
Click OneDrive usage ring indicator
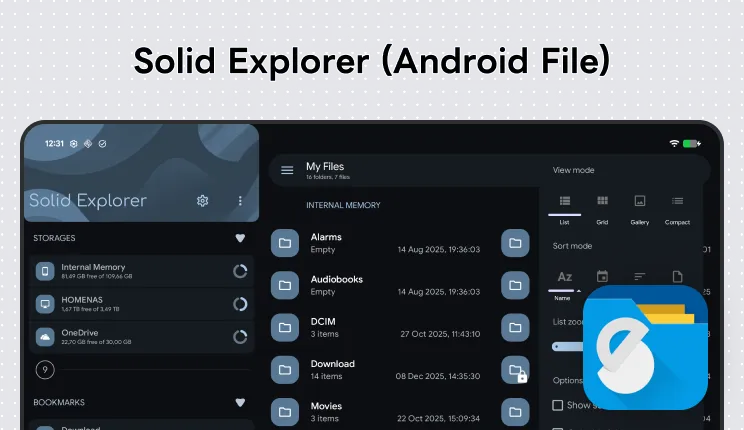pos(240,337)
